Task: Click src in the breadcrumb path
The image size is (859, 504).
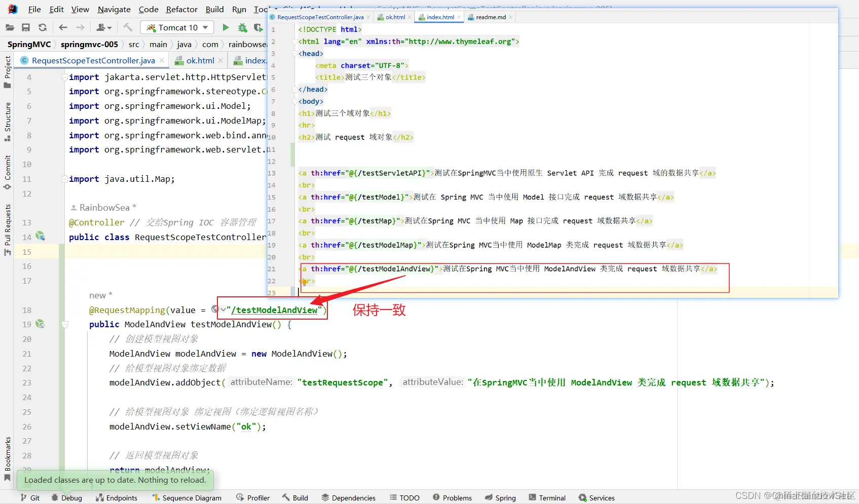Action: [x=134, y=44]
